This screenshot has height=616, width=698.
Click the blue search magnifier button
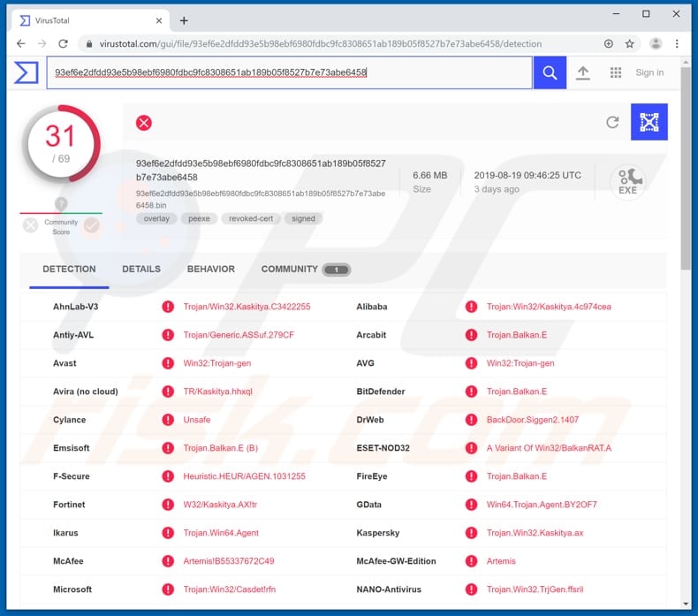click(x=550, y=72)
